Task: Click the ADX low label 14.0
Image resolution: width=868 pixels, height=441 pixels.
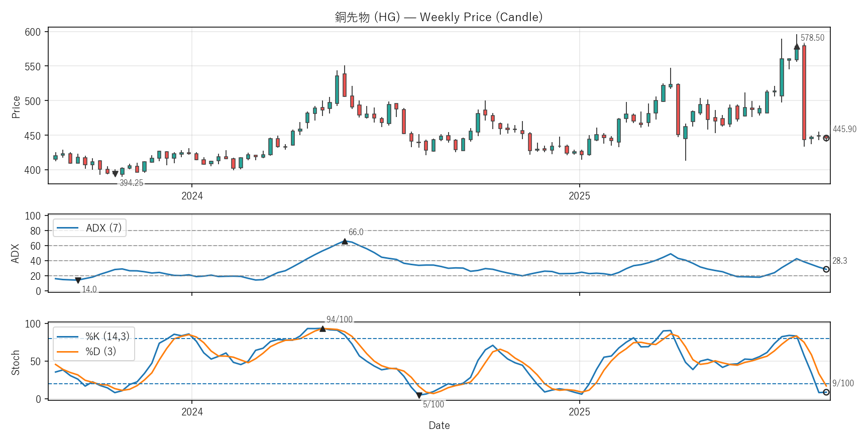Action: click(89, 289)
